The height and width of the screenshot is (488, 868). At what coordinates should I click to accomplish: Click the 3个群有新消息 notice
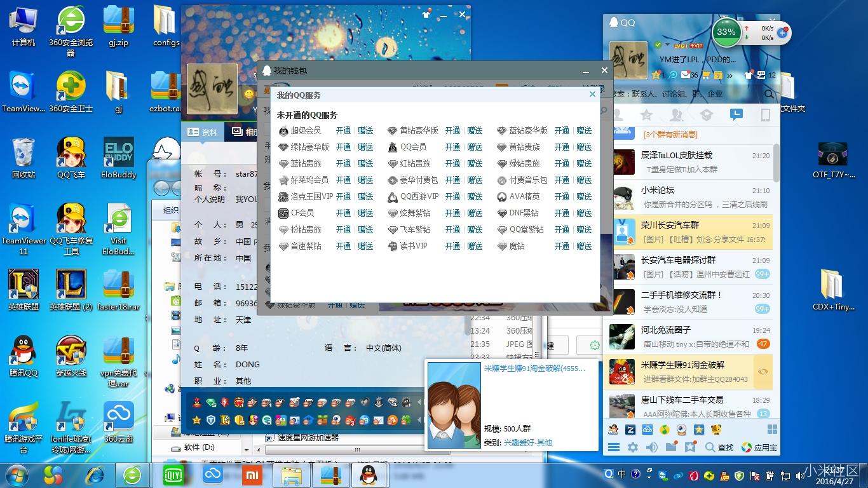pos(670,134)
